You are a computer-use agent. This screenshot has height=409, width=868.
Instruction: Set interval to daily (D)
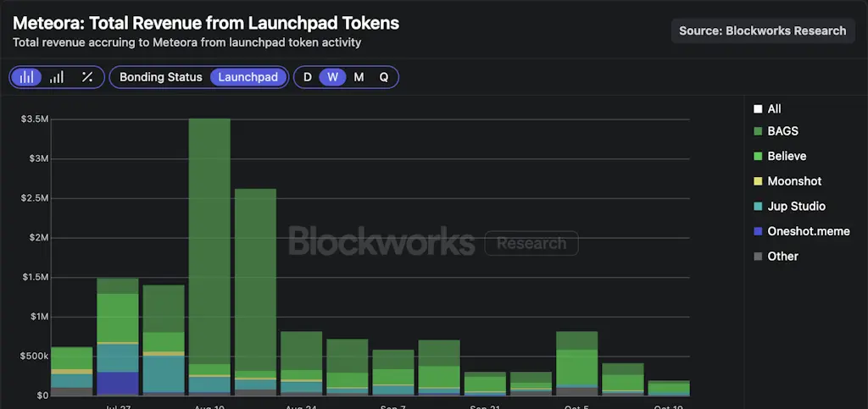307,77
